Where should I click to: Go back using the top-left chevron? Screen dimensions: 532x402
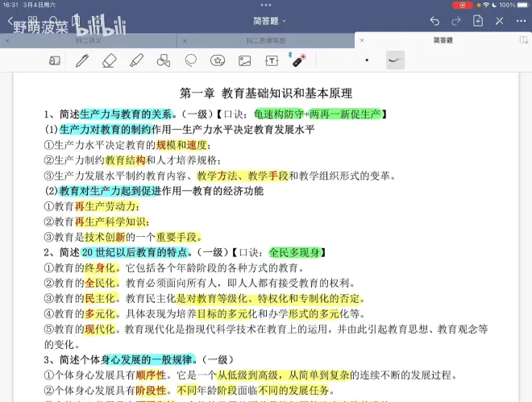coord(10,20)
